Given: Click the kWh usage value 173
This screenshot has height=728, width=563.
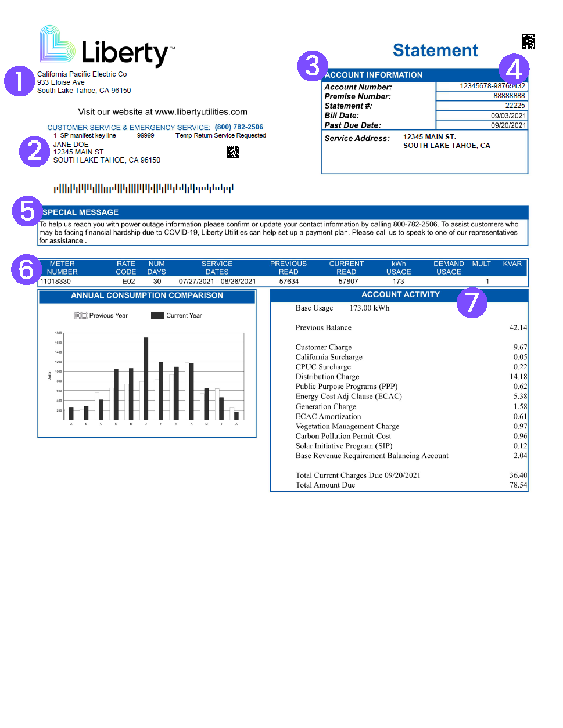Looking at the screenshot, I should tap(398, 282).
